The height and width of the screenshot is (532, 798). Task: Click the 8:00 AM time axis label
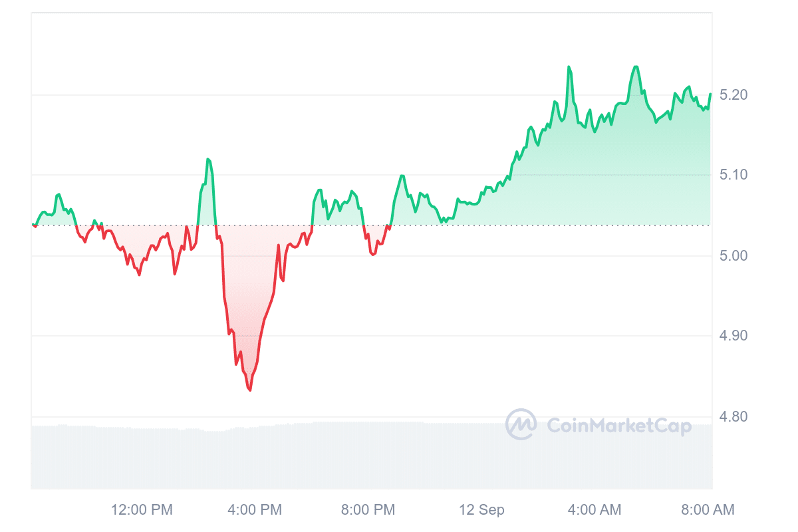pyautogui.click(x=708, y=510)
